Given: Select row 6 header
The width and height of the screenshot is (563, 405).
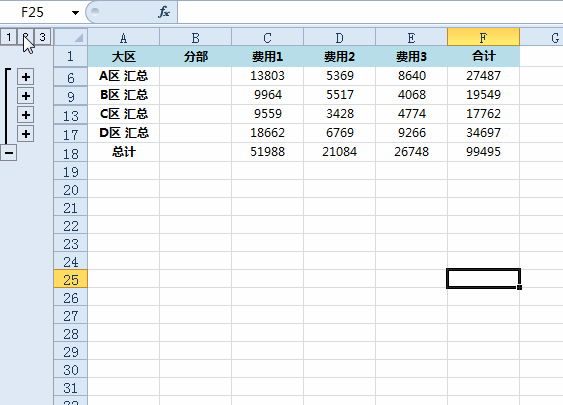Looking at the screenshot, I should [x=71, y=76].
